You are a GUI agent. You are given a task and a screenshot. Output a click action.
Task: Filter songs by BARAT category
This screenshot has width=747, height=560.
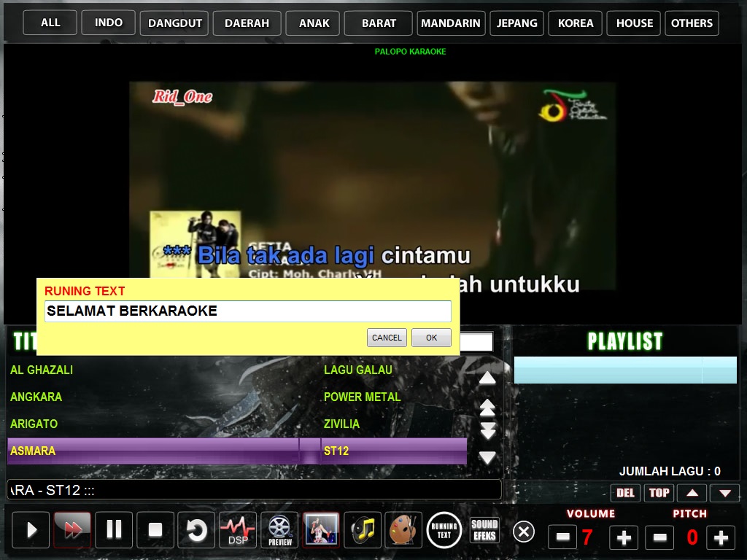pyautogui.click(x=379, y=23)
